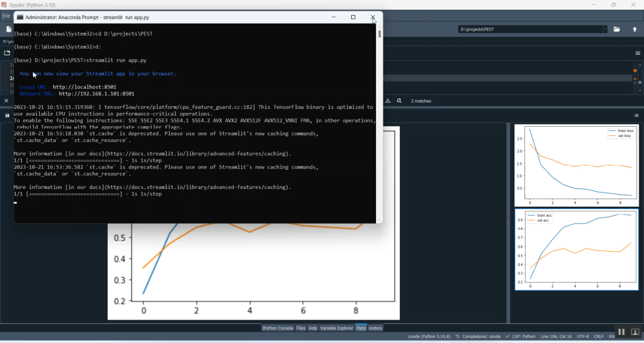The width and height of the screenshot is (644, 343).
Task: Switch to the IPython Console tab
Action: click(x=278, y=328)
